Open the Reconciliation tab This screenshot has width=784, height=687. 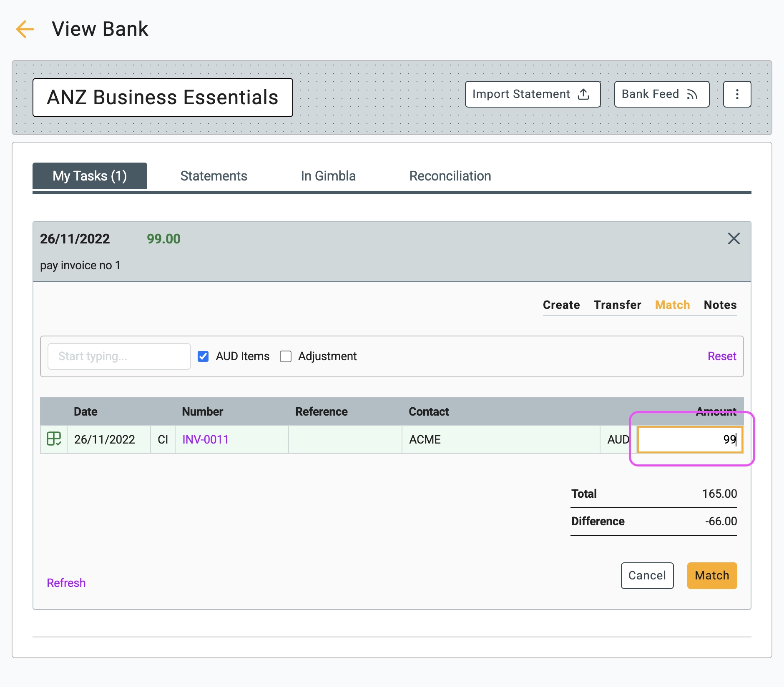coord(450,176)
